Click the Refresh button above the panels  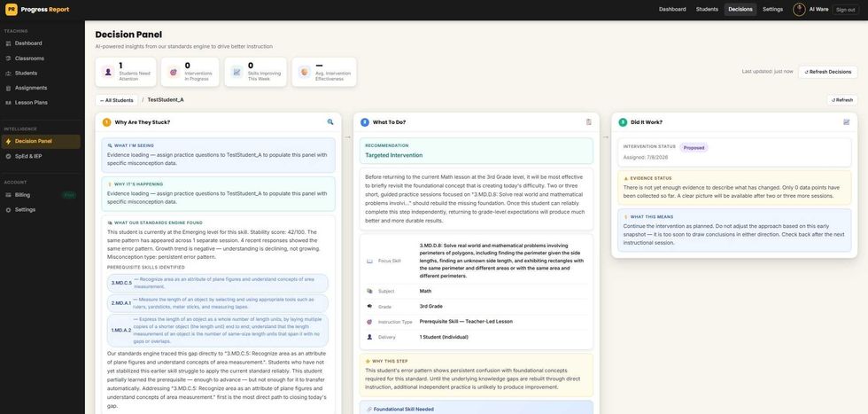coord(842,100)
